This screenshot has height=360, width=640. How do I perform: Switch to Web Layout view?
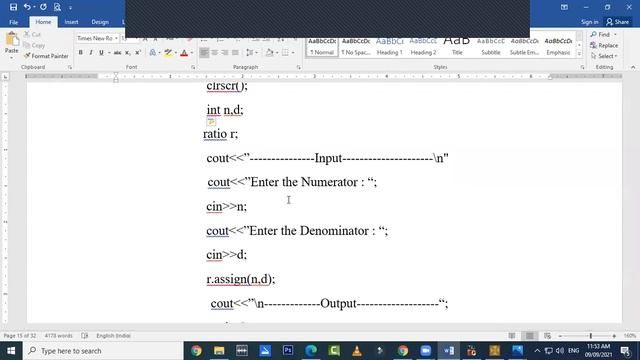point(547,336)
